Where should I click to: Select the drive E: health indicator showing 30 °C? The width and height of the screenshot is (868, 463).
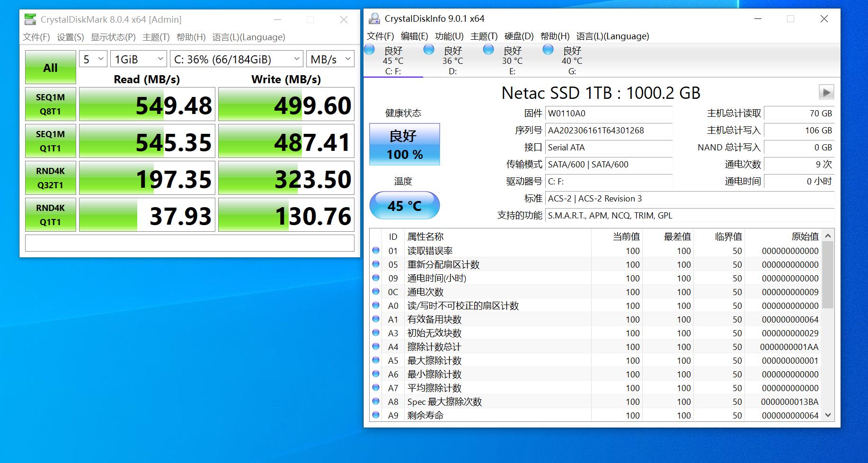coord(488,49)
